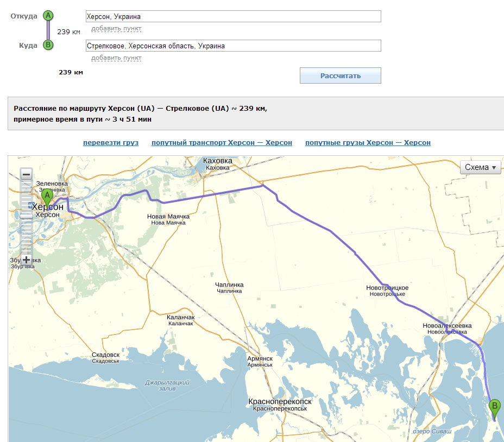Click the route distance summary text
The width and height of the screenshot is (504, 442).
pyautogui.click(x=140, y=109)
